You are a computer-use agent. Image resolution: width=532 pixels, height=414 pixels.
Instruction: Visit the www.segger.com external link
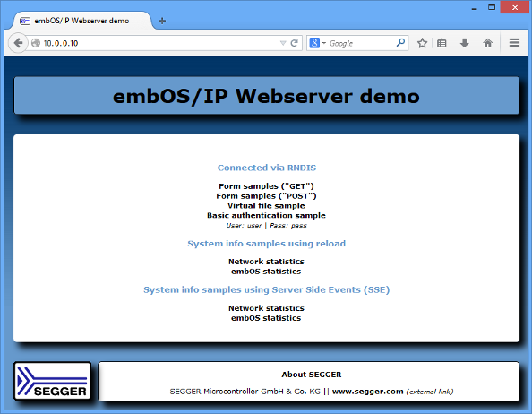click(368, 392)
